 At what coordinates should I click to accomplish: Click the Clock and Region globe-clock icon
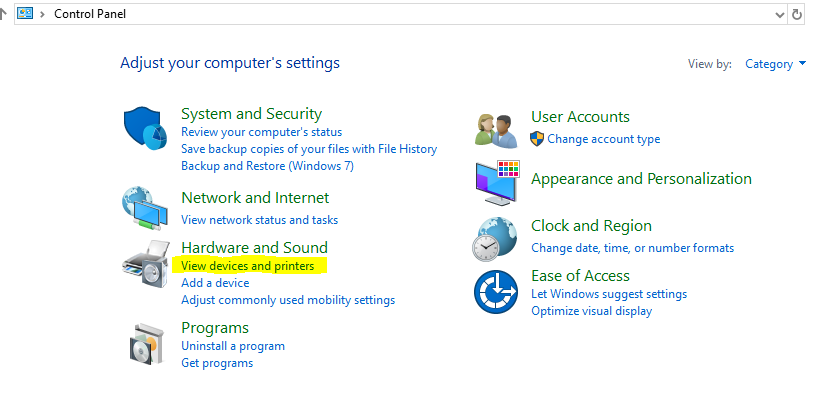click(x=495, y=239)
